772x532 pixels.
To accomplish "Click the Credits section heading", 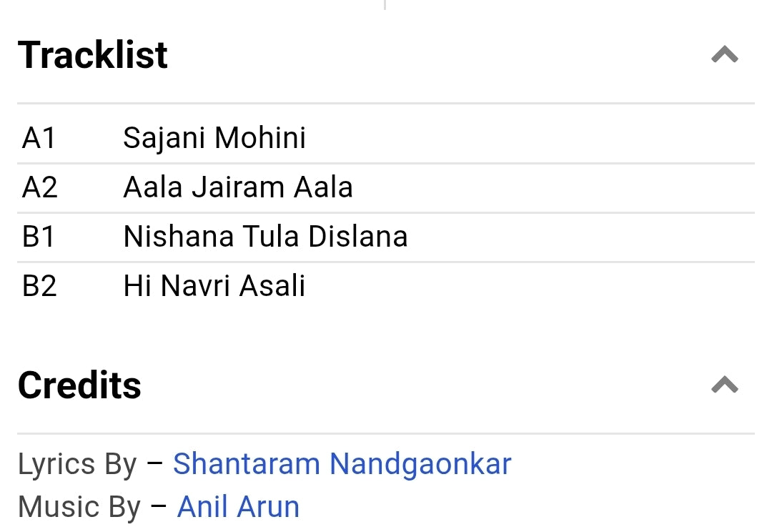I will tap(79, 385).
